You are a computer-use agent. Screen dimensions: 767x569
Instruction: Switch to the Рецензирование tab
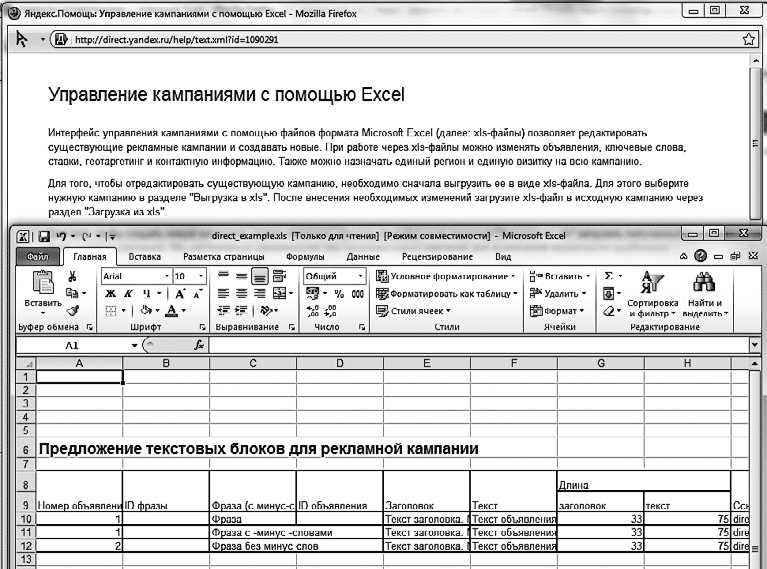[437, 257]
